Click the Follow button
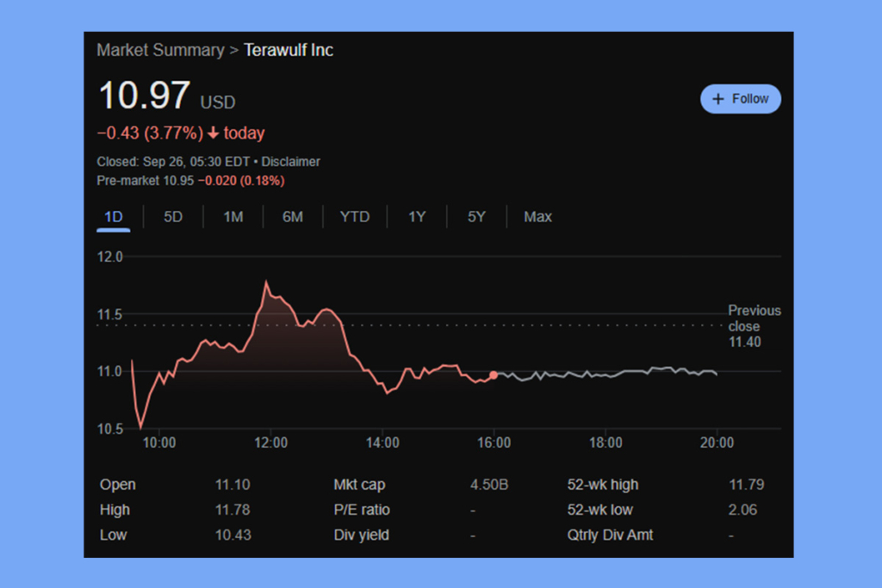Screen dimensions: 882x588 click(740, 99)
